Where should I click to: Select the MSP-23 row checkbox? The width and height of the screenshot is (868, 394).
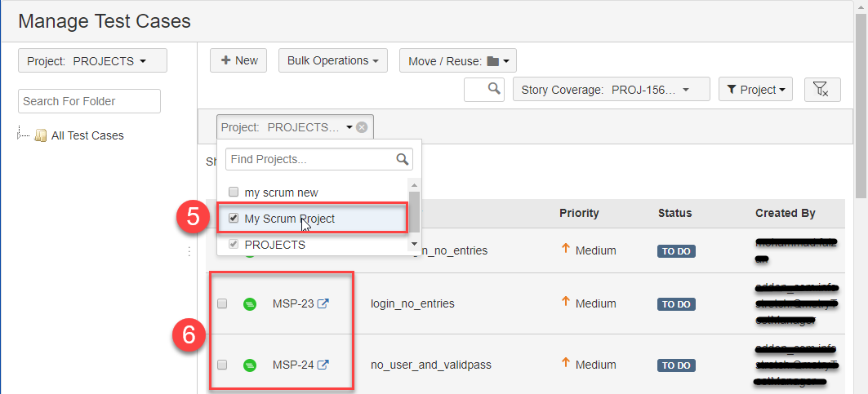(222, 303)
